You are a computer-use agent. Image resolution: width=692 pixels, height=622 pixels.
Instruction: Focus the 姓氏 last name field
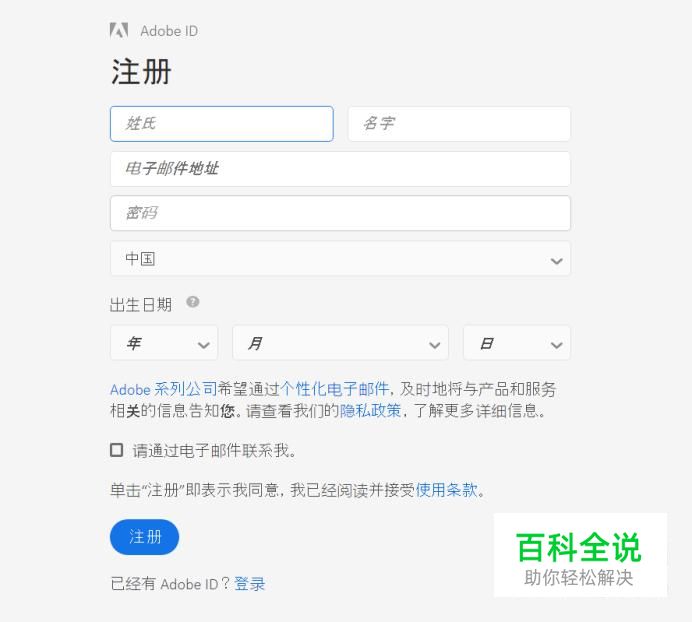[222, 124]
